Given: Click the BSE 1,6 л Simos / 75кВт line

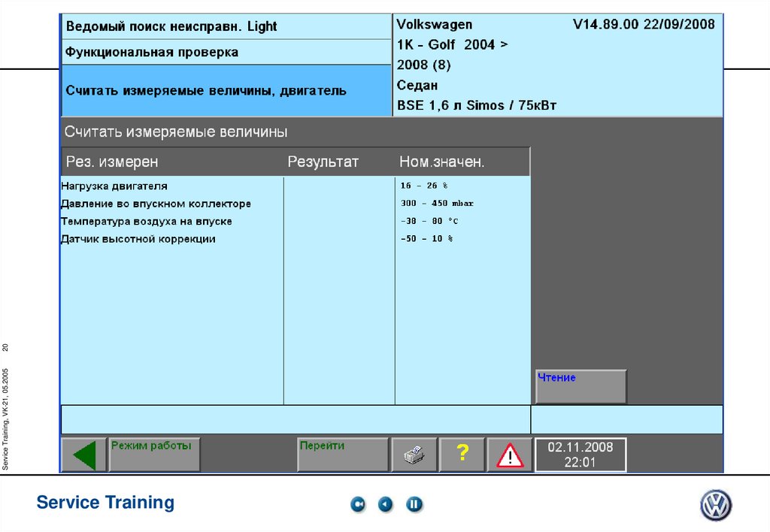Looking at the screenshot, I should [x=476, y=105].
